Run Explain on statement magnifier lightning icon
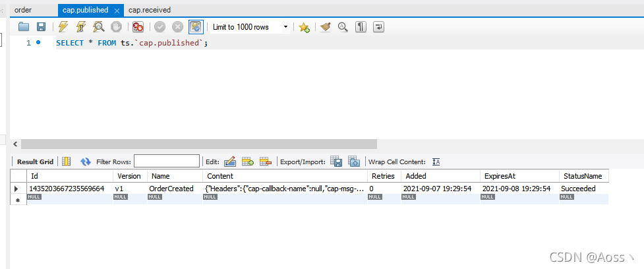The height and width of the screenshot is (269, 644). (x=99, y=27)
